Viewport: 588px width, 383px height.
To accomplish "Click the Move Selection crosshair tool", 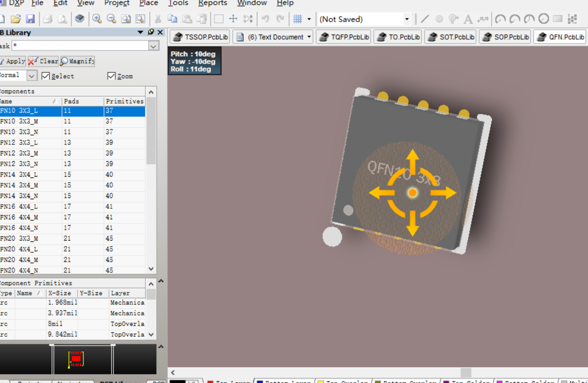I will pyautogui.click(x=233, y=19).
